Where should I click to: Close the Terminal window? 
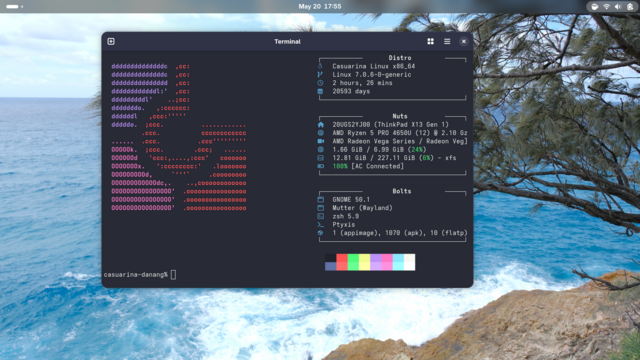tap(464, 41)
